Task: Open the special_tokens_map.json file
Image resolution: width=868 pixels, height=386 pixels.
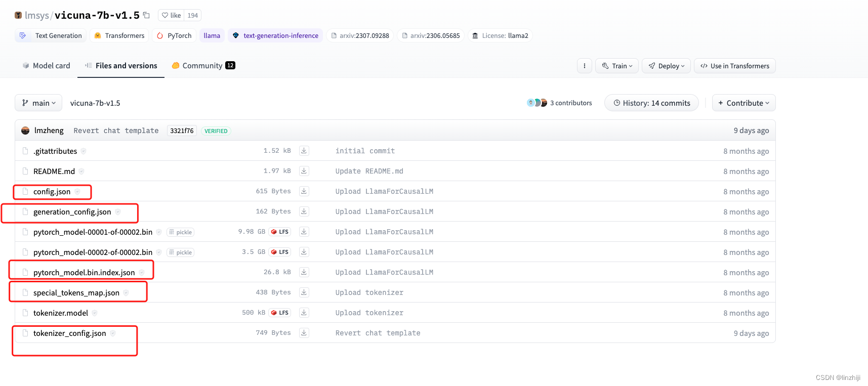Action: pyautogui.click(x=76, y=292)
